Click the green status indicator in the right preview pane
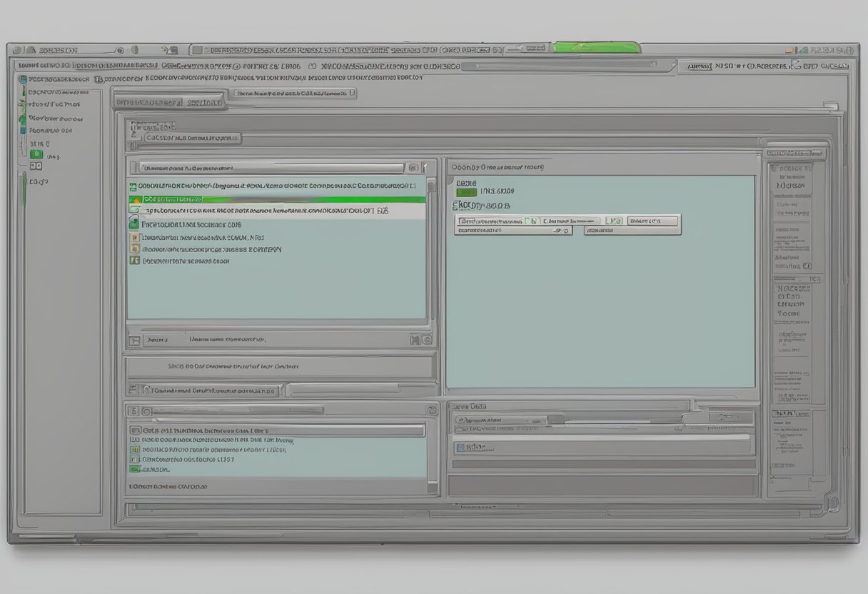868x594 pixels. [466, 191]
